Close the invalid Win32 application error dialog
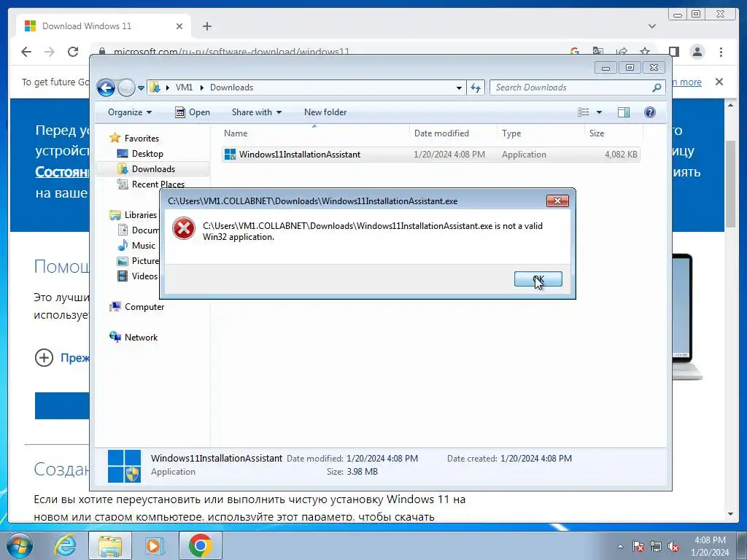This screenshot has width=747, height=560. [x=557, y=201]
